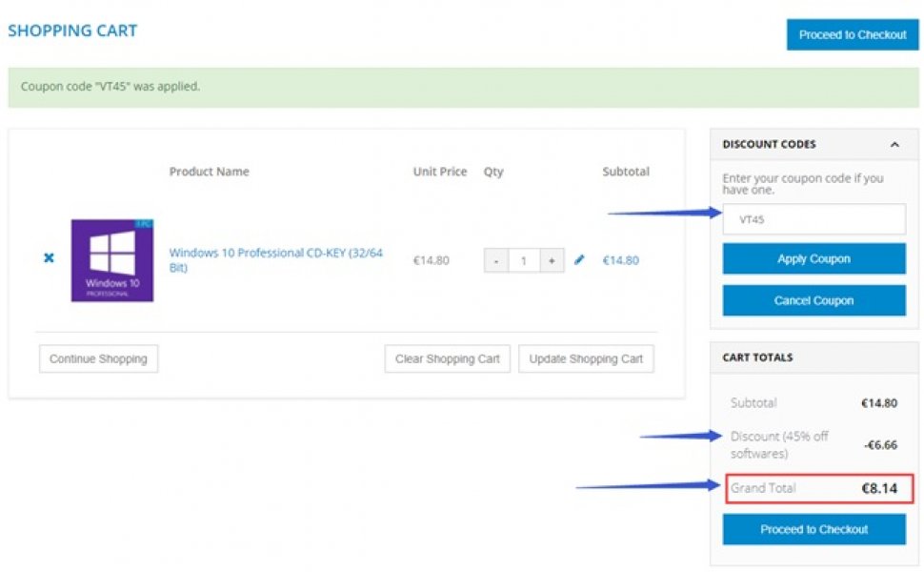
Task: Click the Cart Totals header
Action: click(814, 357)
